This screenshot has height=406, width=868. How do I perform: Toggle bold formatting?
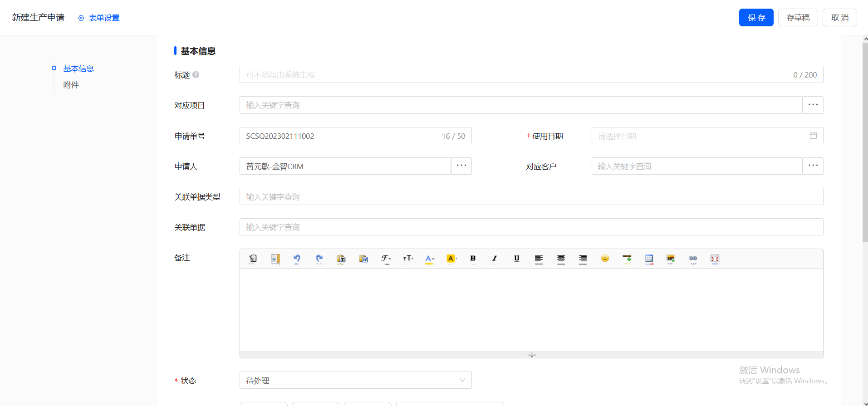click(473, 259)
